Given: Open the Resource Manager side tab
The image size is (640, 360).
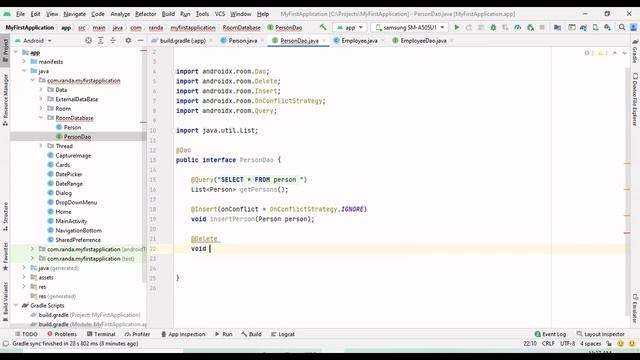Looking at the screenshot, I should (5, 100).
